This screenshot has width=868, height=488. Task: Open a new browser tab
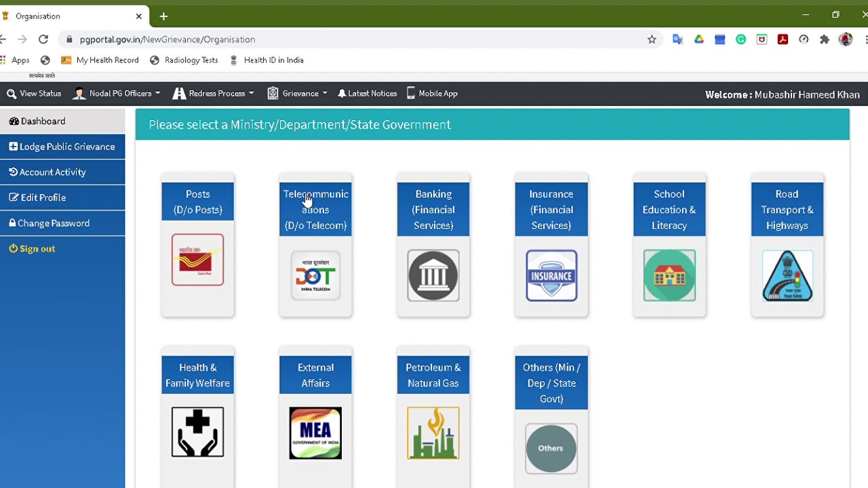tap(163, 16)
